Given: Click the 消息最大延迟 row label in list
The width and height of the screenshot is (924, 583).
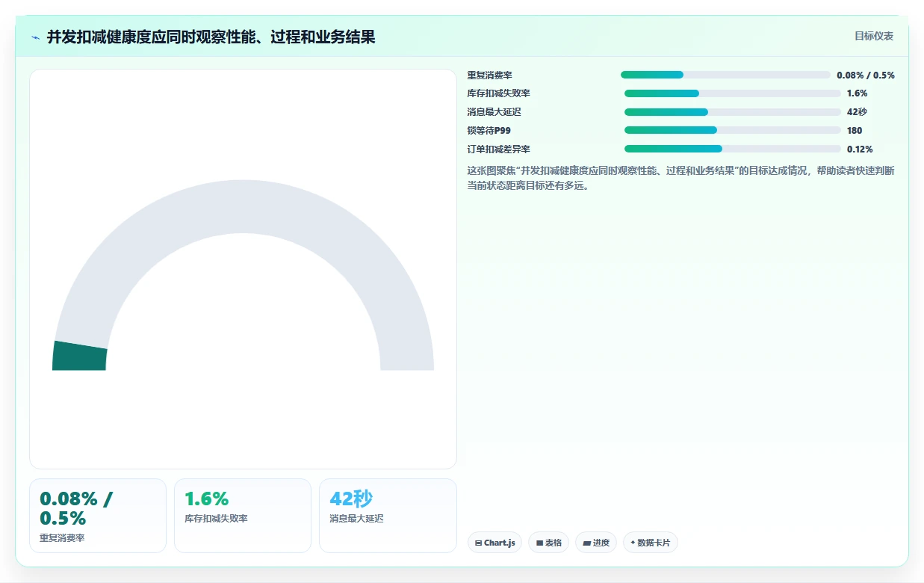Looking at the screenshot, I should 494,112.
